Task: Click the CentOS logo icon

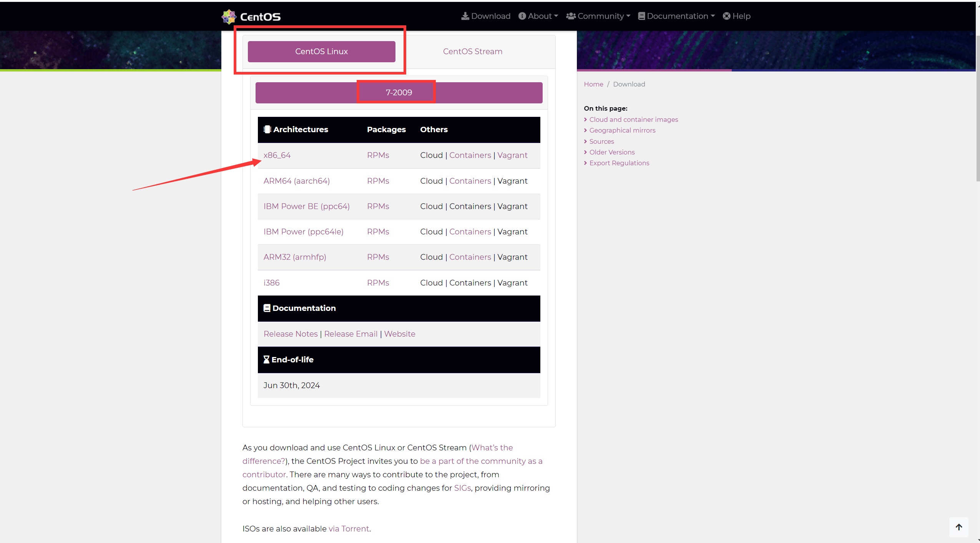Action: (x=229, y=17)
